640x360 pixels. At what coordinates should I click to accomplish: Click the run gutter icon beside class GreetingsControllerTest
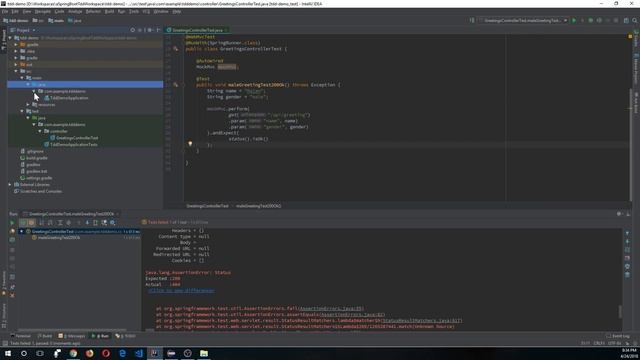[x=176, y=49]
